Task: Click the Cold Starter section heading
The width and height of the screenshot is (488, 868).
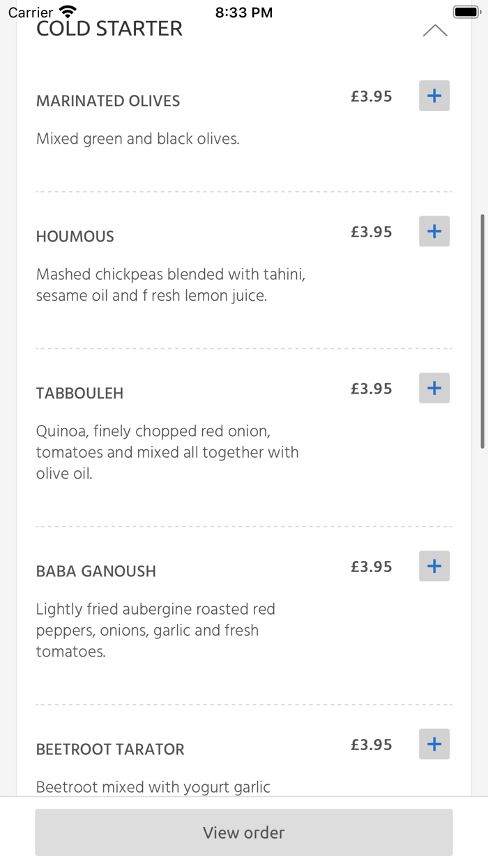Action: coord(109,29)
